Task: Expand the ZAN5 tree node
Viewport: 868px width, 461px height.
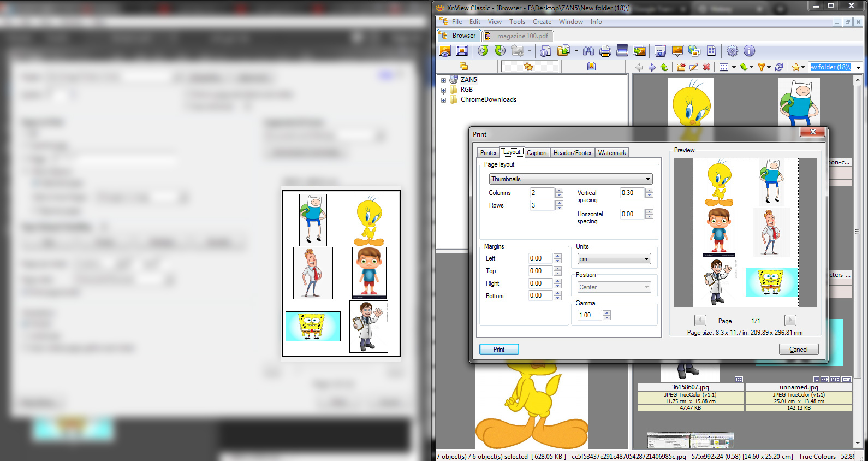Action: [x=444, y=80]
